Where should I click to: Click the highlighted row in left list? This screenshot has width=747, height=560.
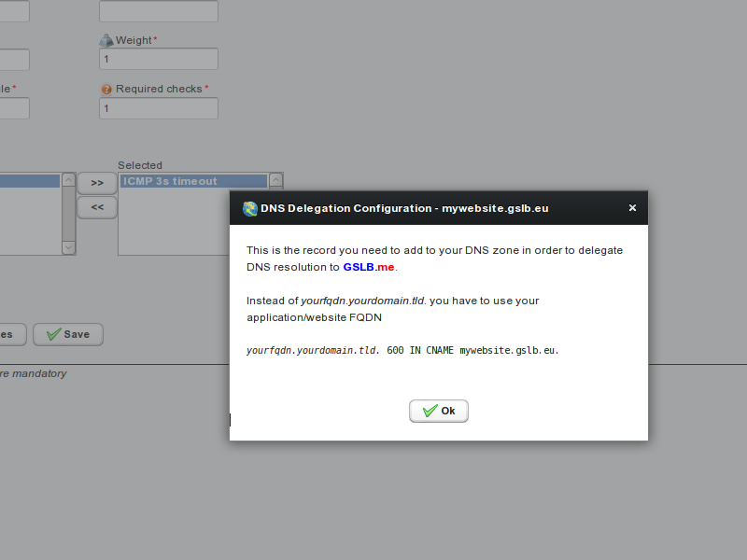(x=30, y=181)
